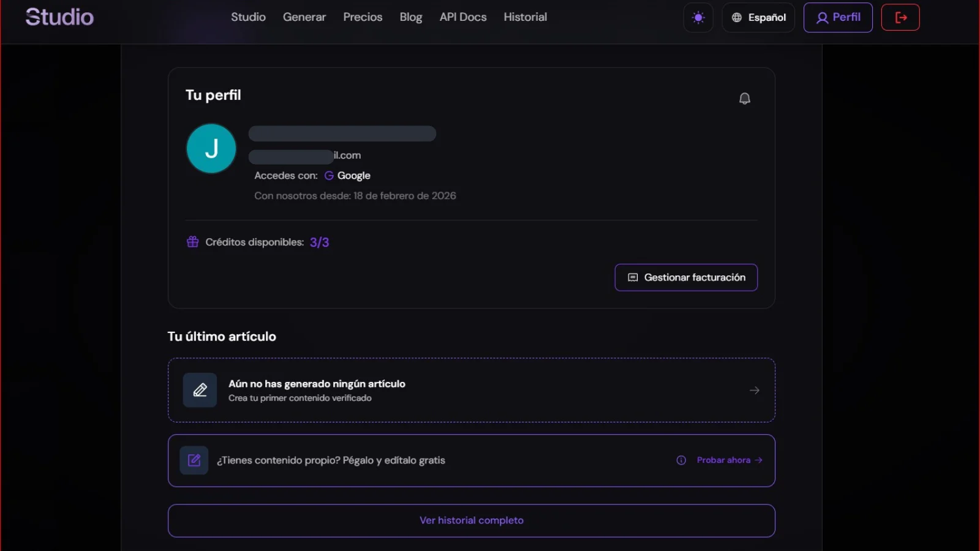Screen dimensions: 980x551
Task: Click the notification bell icon
Action: click(x=744, y=99)
